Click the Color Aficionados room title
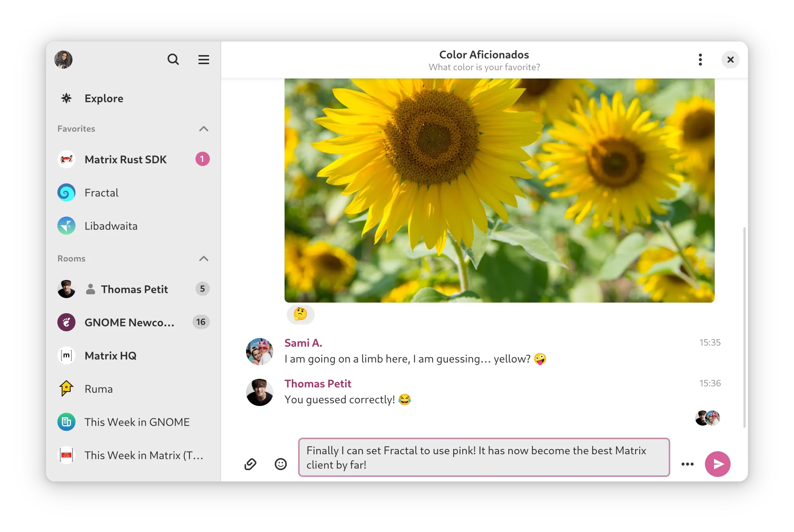The height and width of the screenshot is (532, 794). tap(484, 55)
